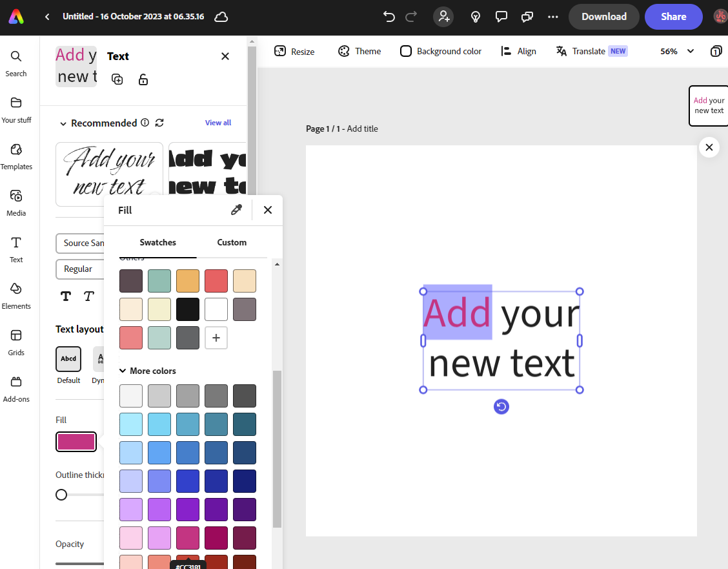Pick color with the eyedropper tool
This screenshot has width=728, height=569.
[237, 210]
